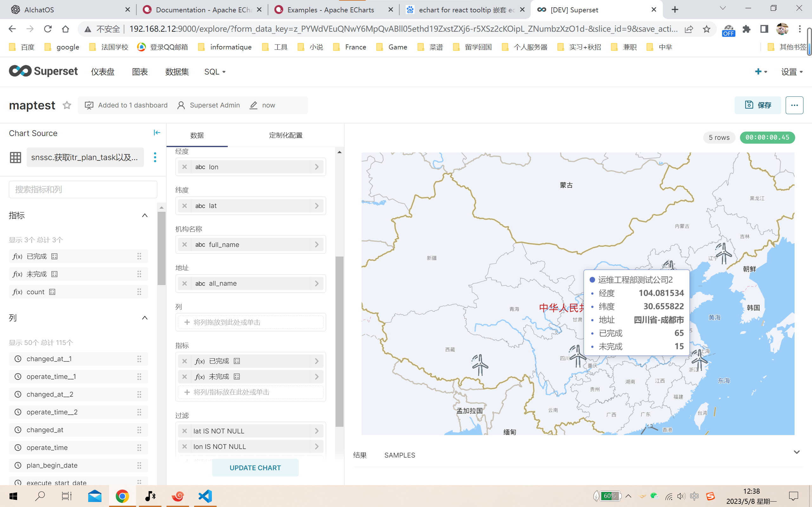Click the dataset table grid icon
The width and height of the screenshot is (812, 507).
coord(16,157)
